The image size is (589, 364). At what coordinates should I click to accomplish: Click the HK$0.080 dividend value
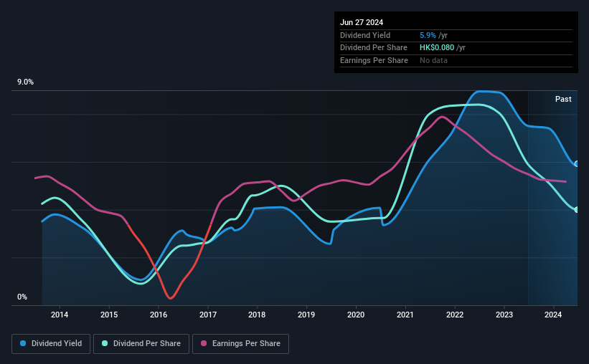click(437, 48)
